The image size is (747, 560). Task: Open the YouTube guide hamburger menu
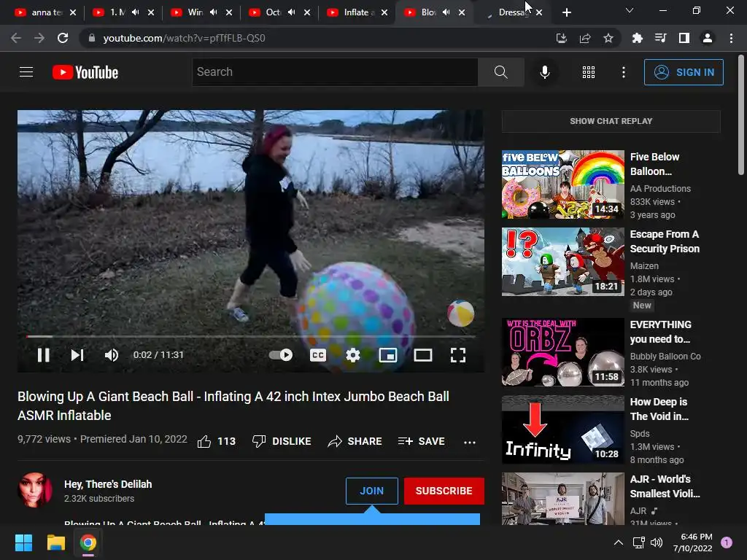pyautogui.click(x=26, y=72)
